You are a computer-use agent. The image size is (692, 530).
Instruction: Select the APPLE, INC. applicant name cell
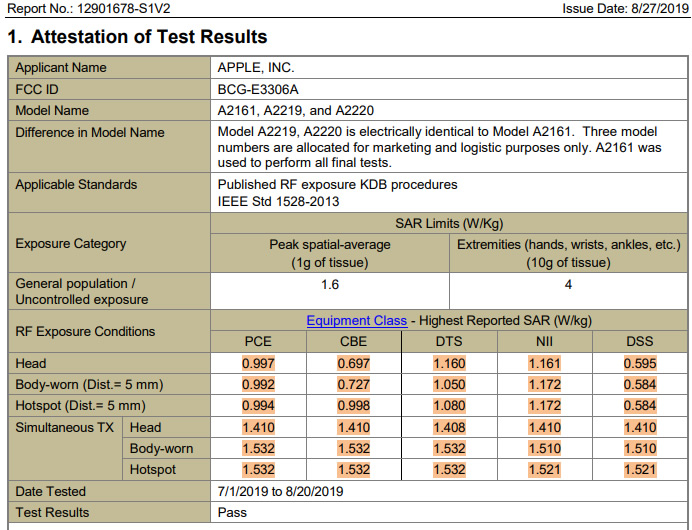tap(256, 68)
